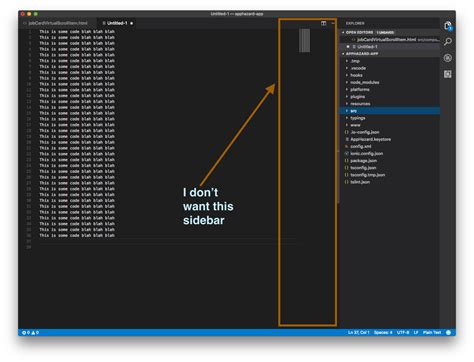Click the feedback smiley in status bar
This screenshot has width=474, height=362.
click(x=448, y=332)
